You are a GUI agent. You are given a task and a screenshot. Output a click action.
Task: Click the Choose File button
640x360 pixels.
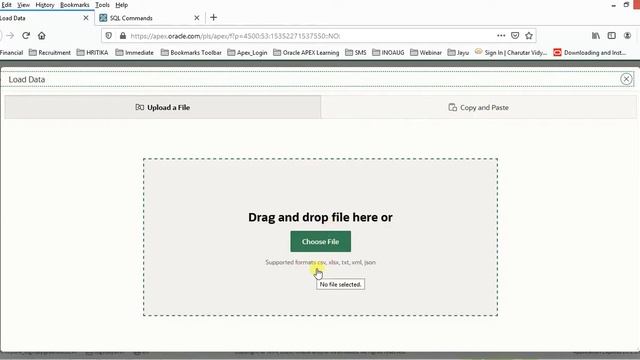[320, 242]
